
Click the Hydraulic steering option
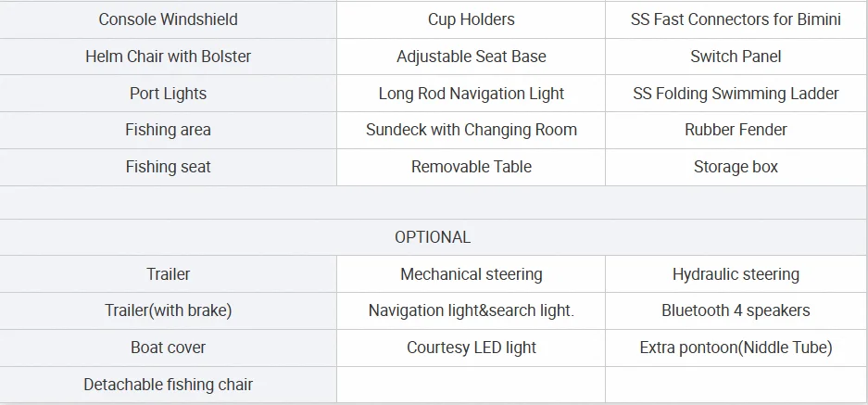[736, 274]
